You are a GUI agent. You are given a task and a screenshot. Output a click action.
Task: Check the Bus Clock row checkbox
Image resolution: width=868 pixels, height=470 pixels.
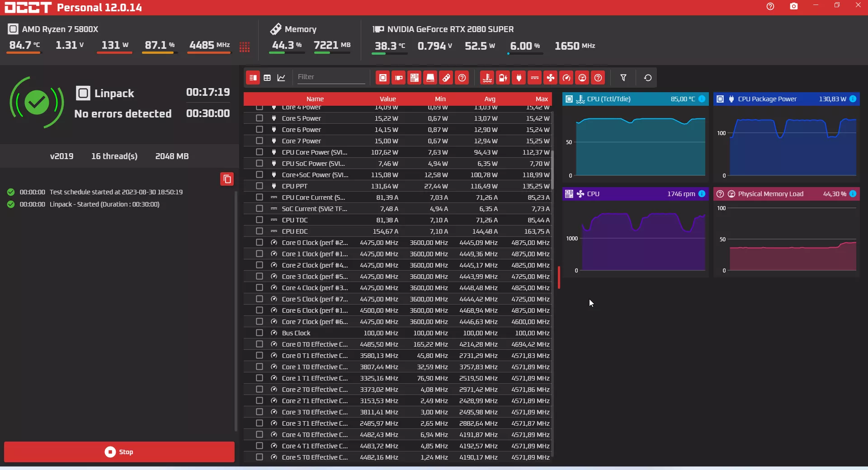(x=259, y=333)
